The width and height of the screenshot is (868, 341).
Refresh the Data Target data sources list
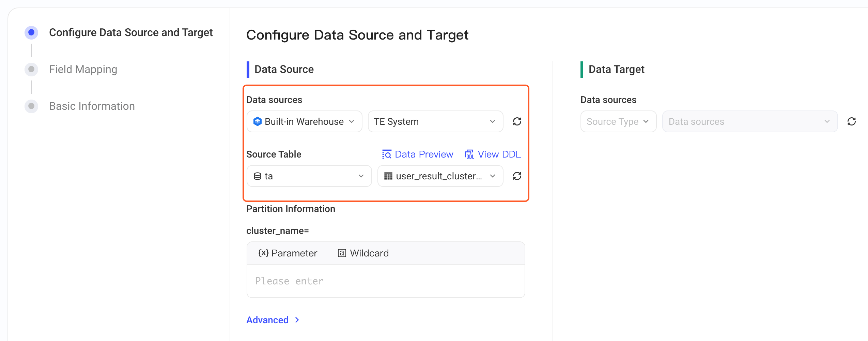[851, 121]
